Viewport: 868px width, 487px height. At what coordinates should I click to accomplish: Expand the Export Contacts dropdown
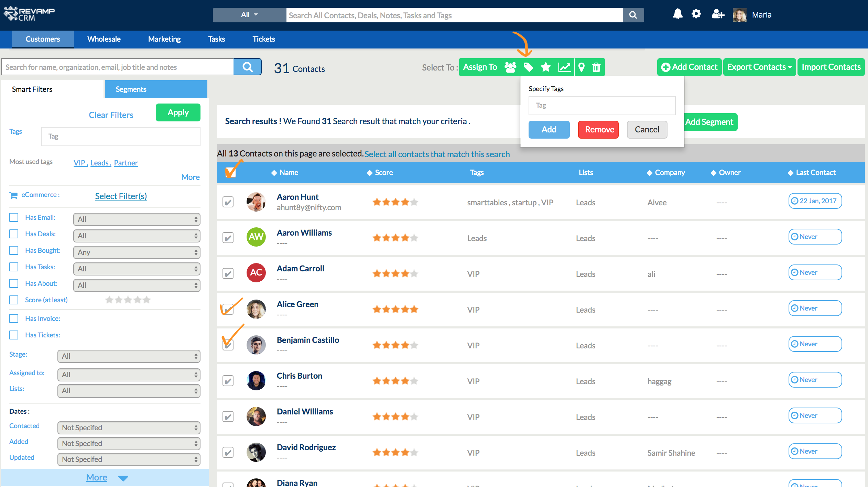point(759,67)
